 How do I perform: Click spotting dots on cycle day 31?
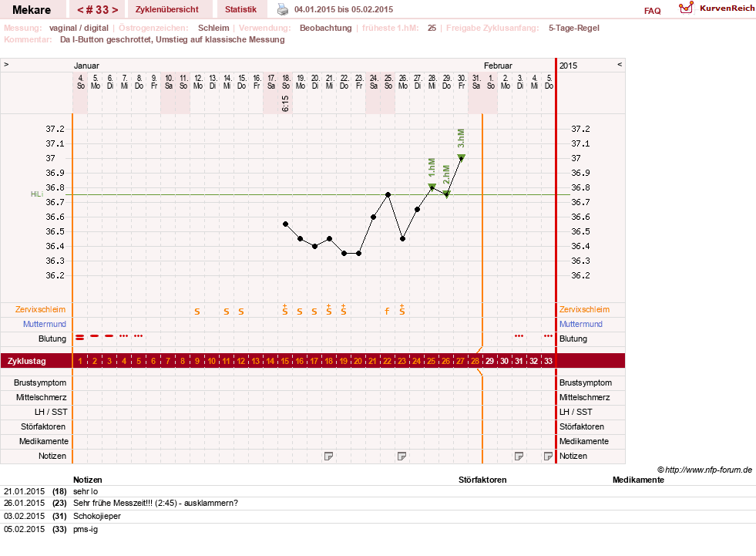(519, 335)
